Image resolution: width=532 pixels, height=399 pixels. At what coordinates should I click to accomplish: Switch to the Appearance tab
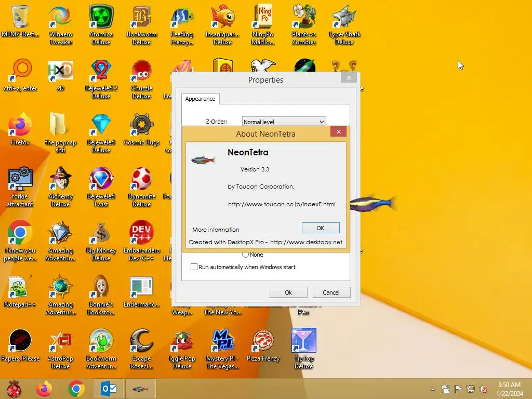pos(200,99)
